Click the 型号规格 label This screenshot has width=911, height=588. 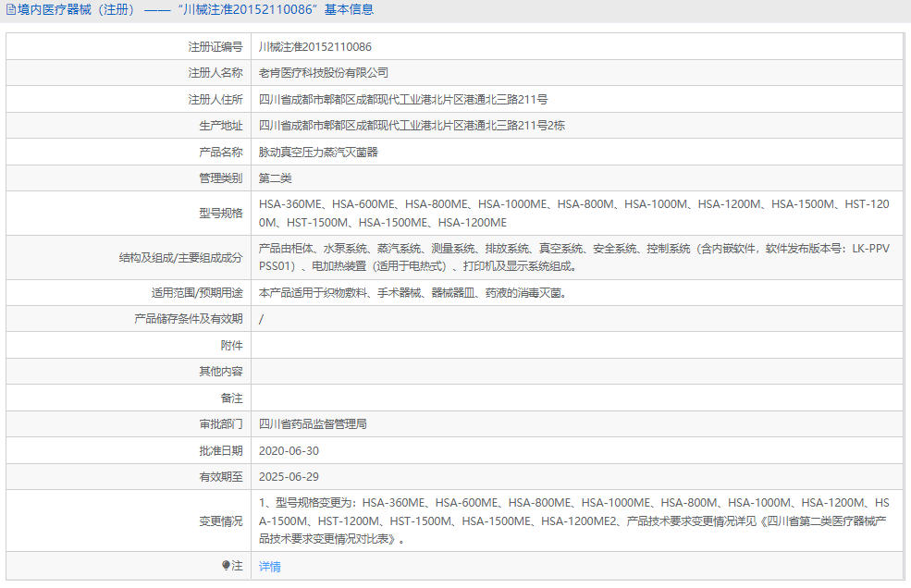(x=221, y=214)
